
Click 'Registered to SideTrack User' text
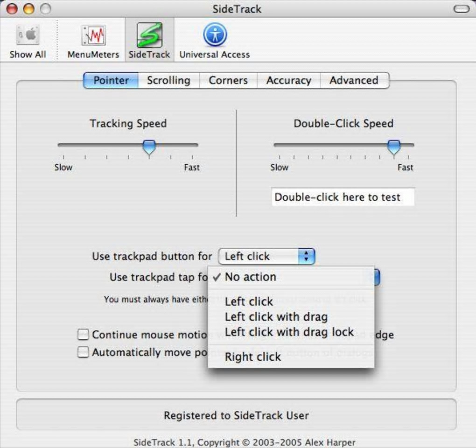point(236,415)
